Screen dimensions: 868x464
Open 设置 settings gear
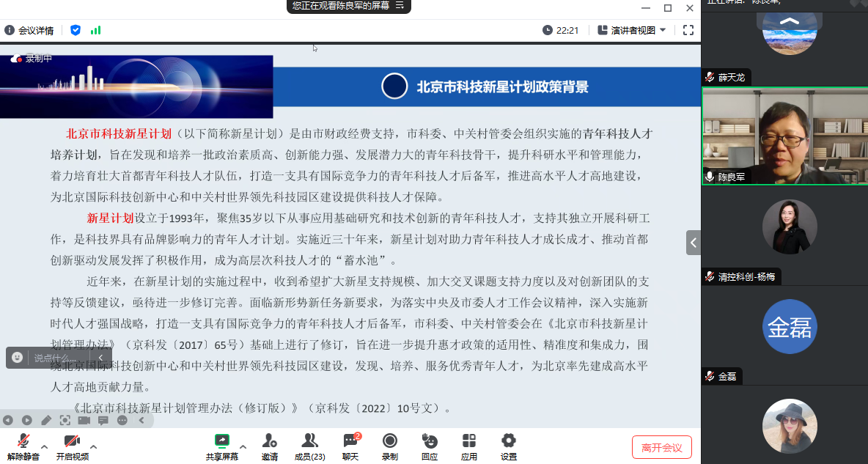coord(508,447)
